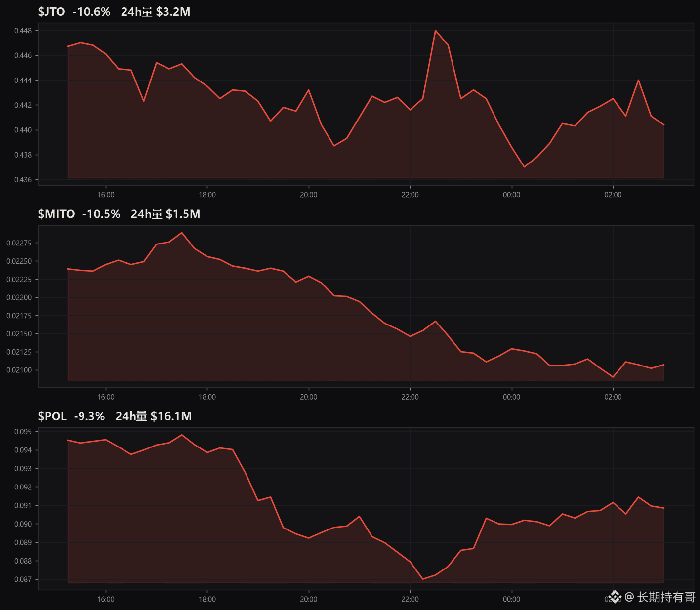This screenshot has height=610, width=700.
Task: Click the $JTO ticker title
Action: (51, 12)
